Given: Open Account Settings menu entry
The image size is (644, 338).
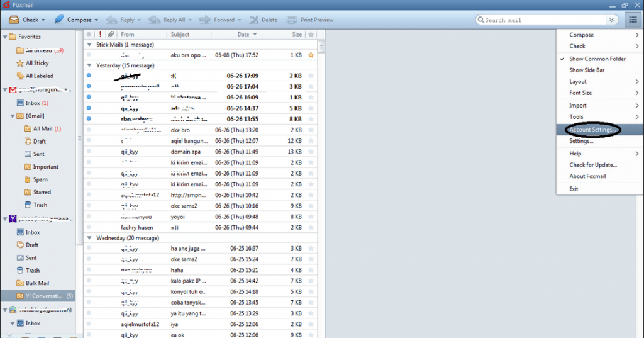Looking at the screenshot, I should coord(592,130).
